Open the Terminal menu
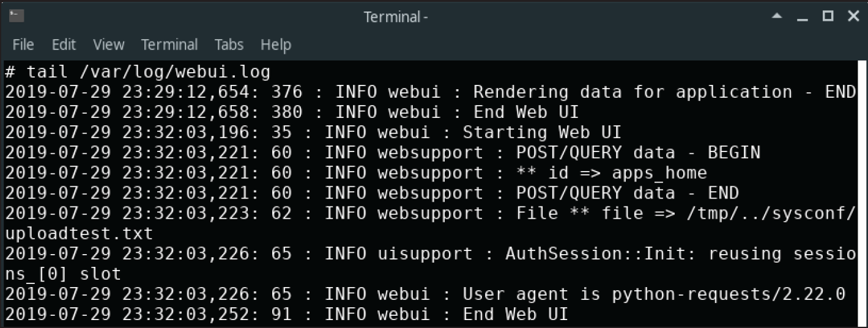The height and width of the screenshot is (328, 868). tap(169, 45)
